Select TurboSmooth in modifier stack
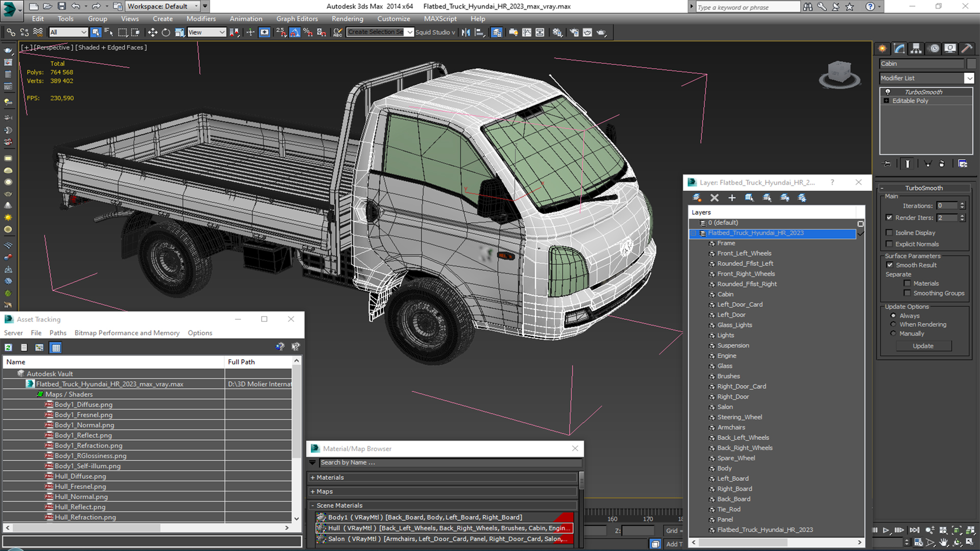The width and height of the screenshot is (980, 551). click(x=923, y=92)
